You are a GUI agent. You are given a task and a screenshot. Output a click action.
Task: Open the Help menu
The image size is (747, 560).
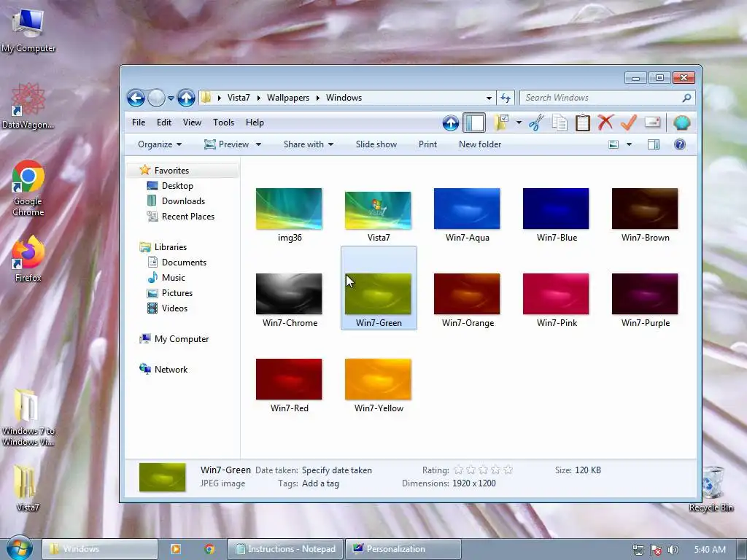255,122
